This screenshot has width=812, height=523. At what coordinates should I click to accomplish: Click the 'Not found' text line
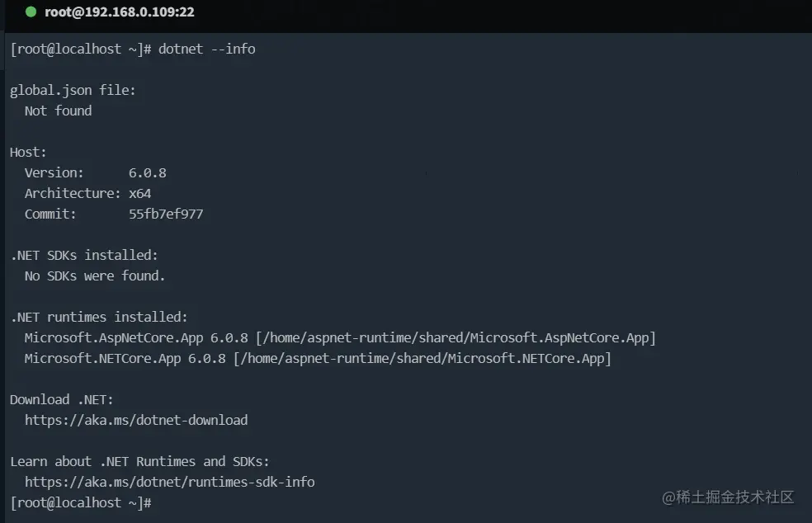click(x=58, y=111)
